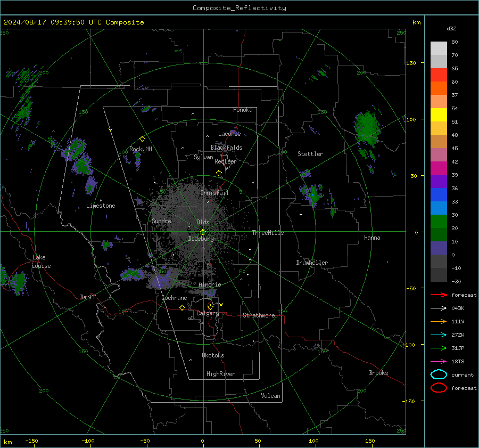Screen dimensions: 479x448
Task: Pick the purple swatch on dBZ scale
Action: pos(439,181)
